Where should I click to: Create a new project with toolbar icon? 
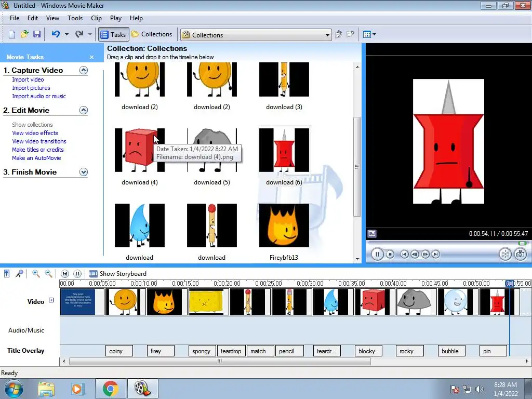(12, 35)
